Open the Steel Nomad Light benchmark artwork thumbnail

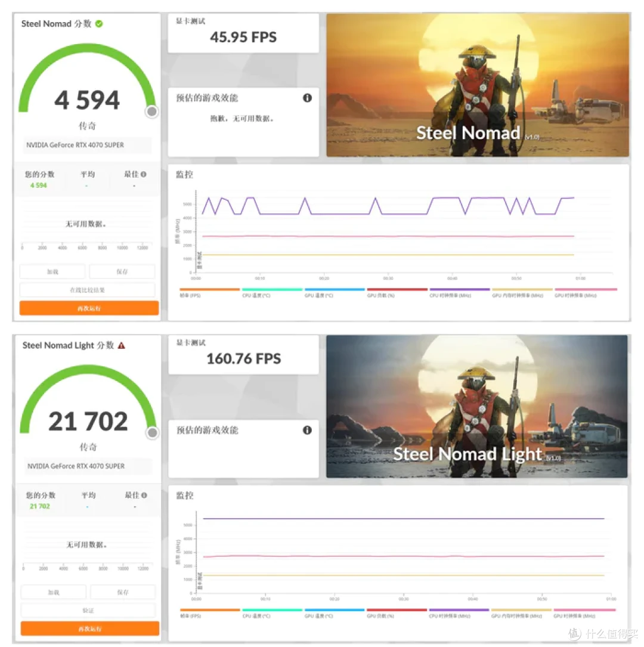[477, 407]
